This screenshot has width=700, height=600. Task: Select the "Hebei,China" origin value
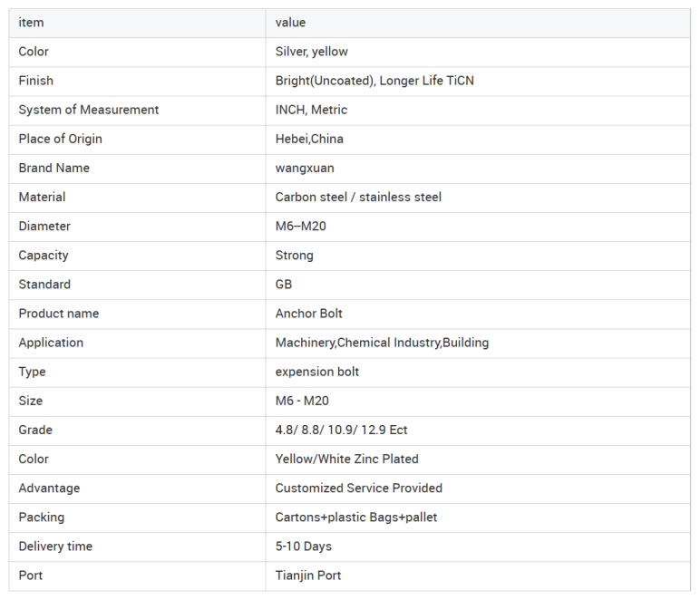pyautogui.click(x=309, y=139)
